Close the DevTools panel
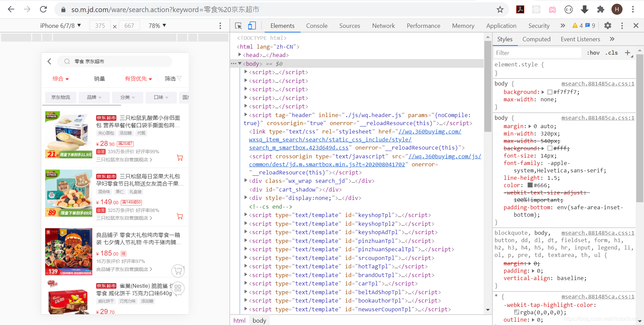This screenshot has height=325, width=644. point(636,26)
